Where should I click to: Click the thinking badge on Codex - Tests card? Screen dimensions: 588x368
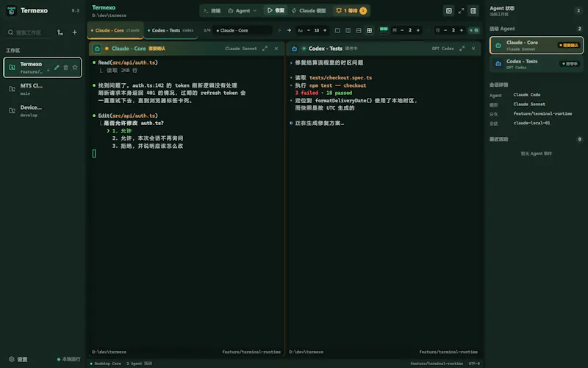pos(570,64)
